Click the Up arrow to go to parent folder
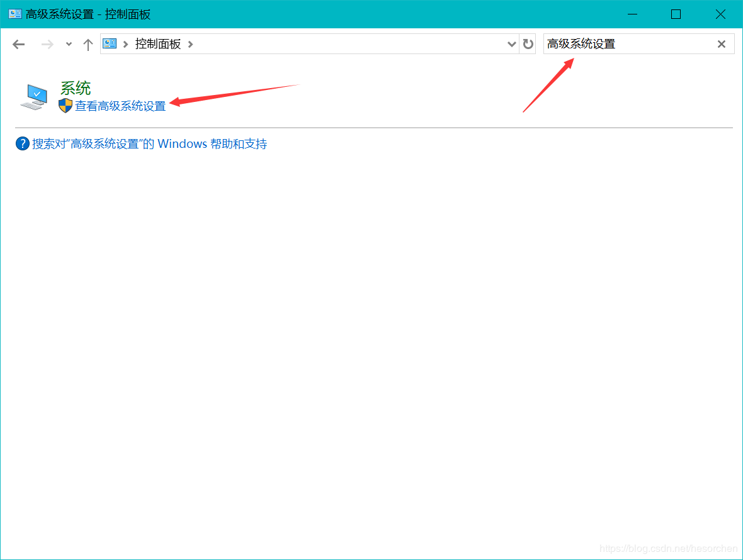 point(88,44)
